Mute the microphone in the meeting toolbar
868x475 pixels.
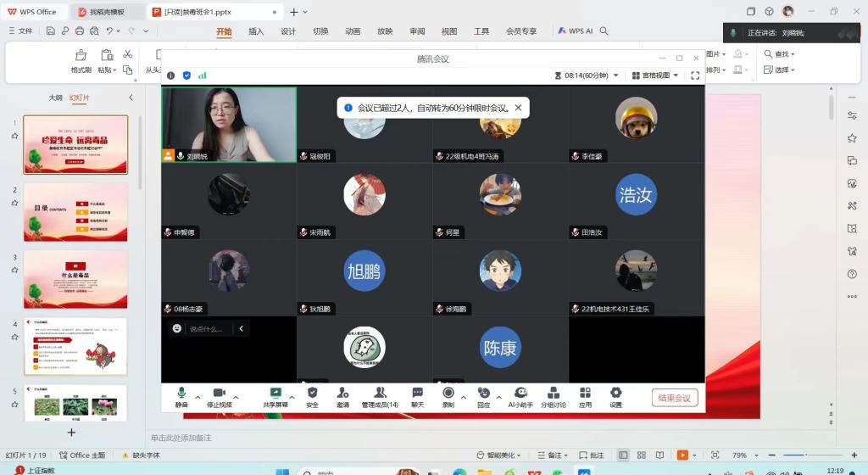tap(181, 396)
